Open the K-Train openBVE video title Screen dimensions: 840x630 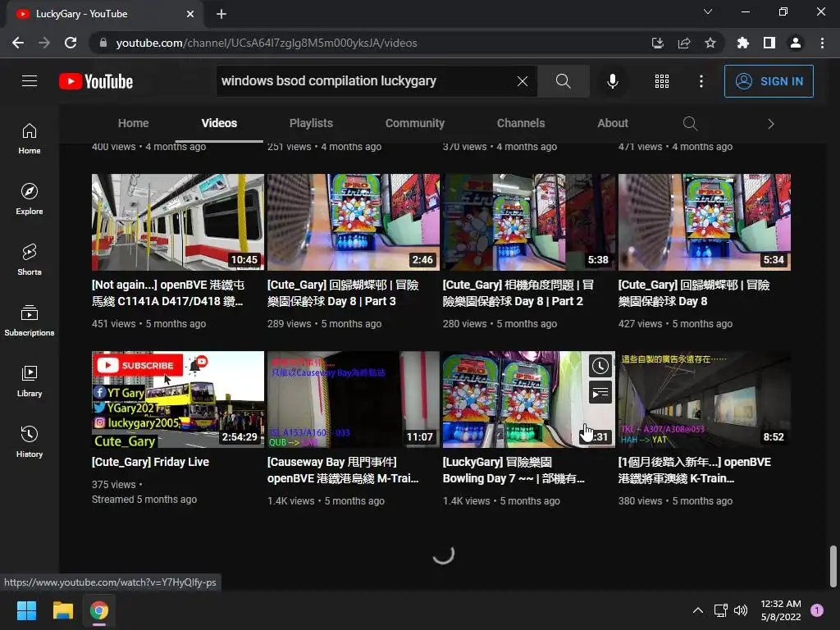click(695, 470)
